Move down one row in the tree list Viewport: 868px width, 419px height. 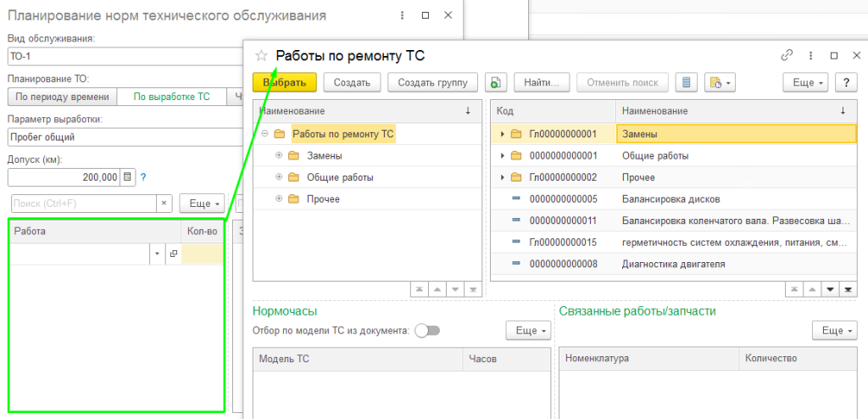click(455, 289)
